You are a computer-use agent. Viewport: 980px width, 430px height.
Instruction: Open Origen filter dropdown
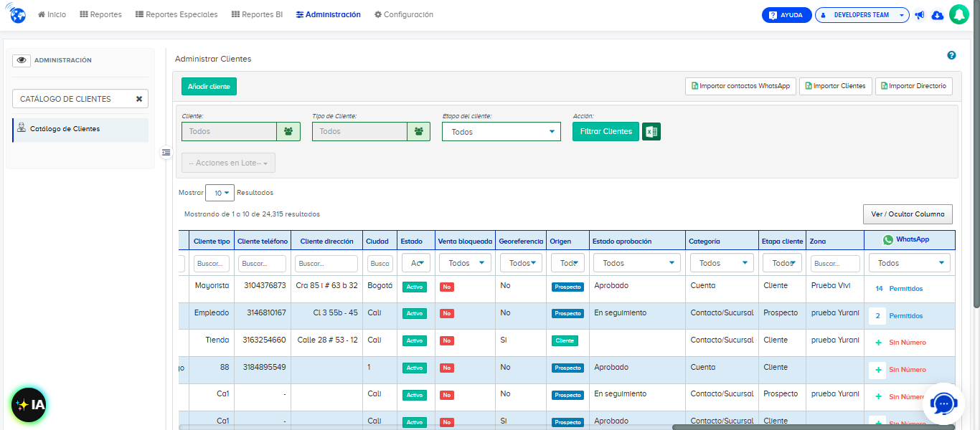coord(568,263)
